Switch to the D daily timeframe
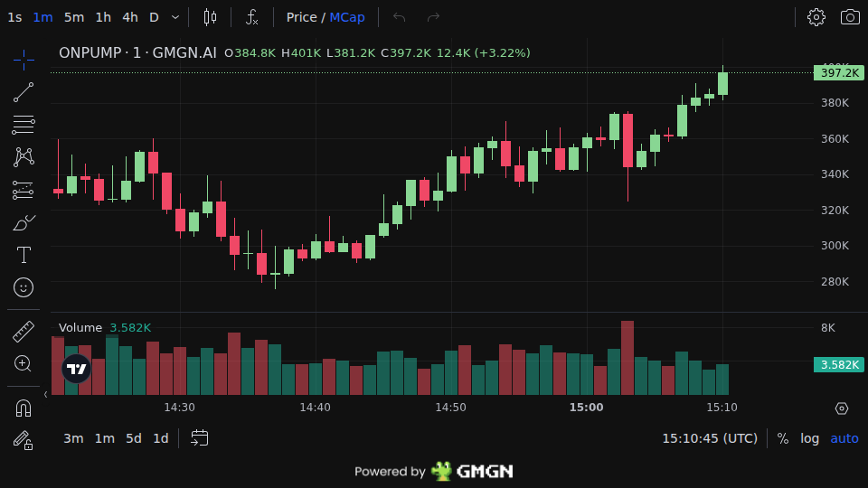This screenshot has height=488, width=868. pyautogui.click(x=154, y=17)
